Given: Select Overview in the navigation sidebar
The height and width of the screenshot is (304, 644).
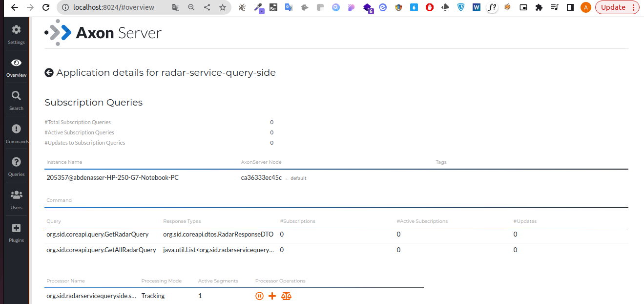Looking at the screenshot, I should pos(16,66).
